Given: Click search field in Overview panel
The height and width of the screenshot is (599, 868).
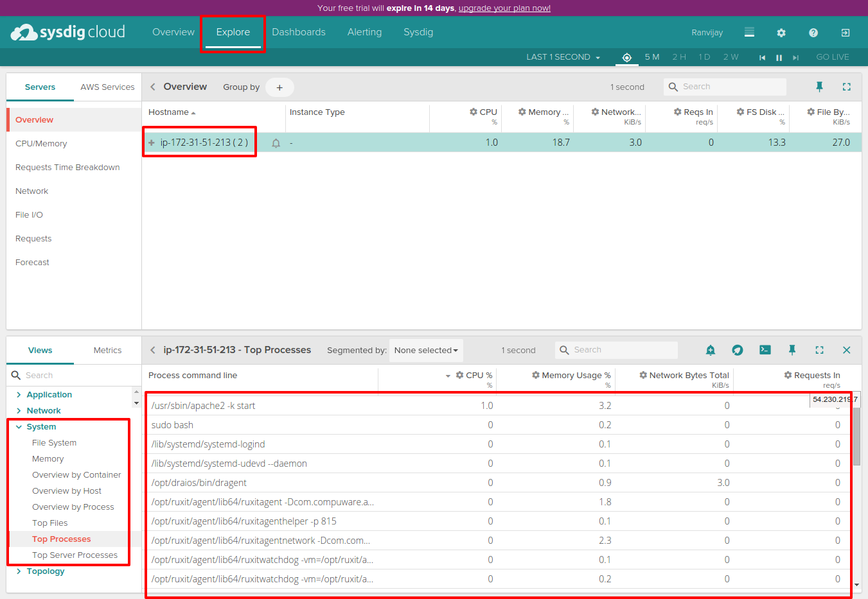Looking at the screenshot, I should [x=725, y=87].
